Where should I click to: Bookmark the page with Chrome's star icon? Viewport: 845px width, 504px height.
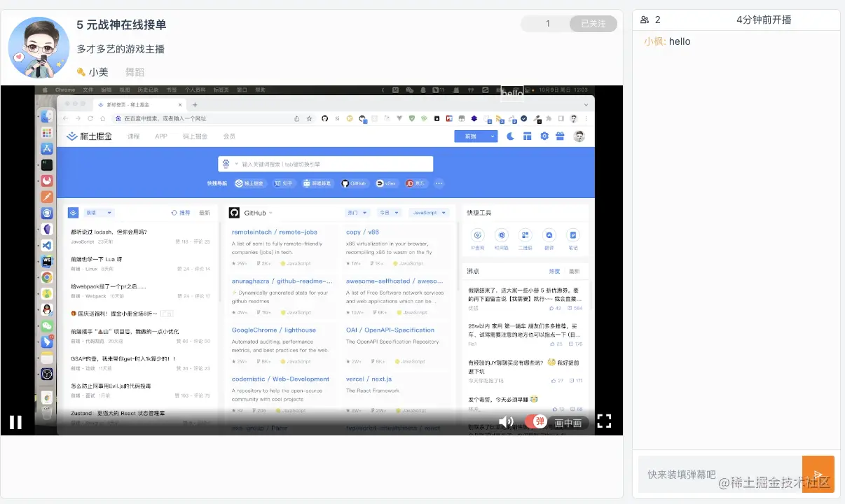309,118
